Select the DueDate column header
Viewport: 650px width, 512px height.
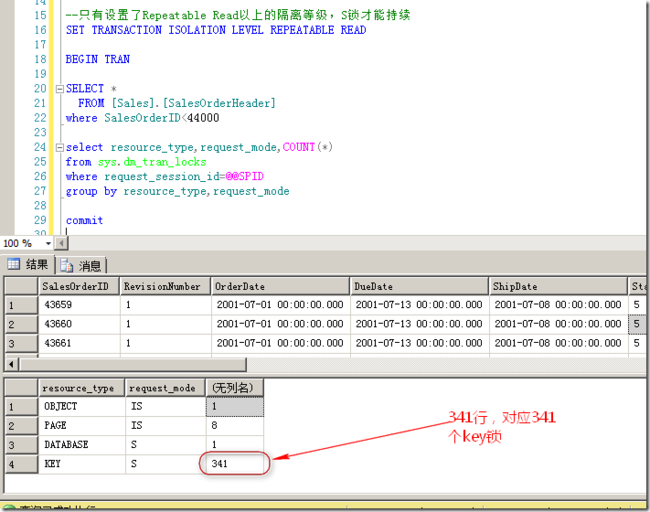click(x=419, y=286)
